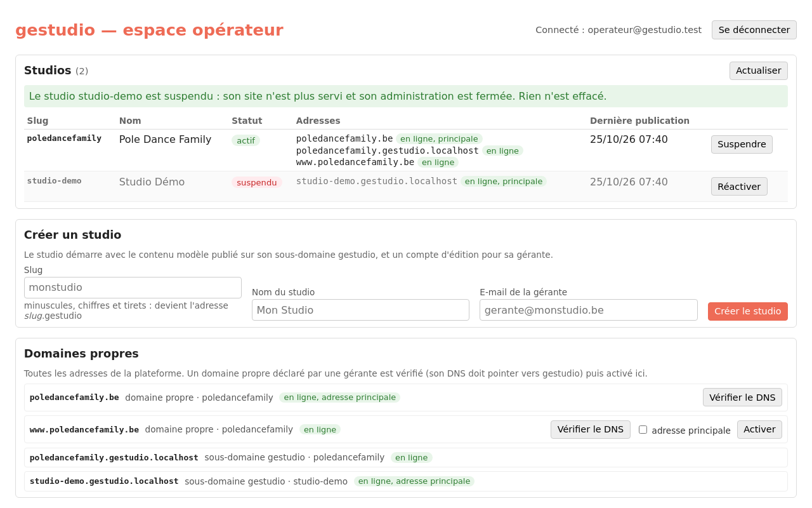Select poledancefamily.gestudio.localhost in the Studios table addresses
This screenshot has width=812, height=508.
[388, 150]
